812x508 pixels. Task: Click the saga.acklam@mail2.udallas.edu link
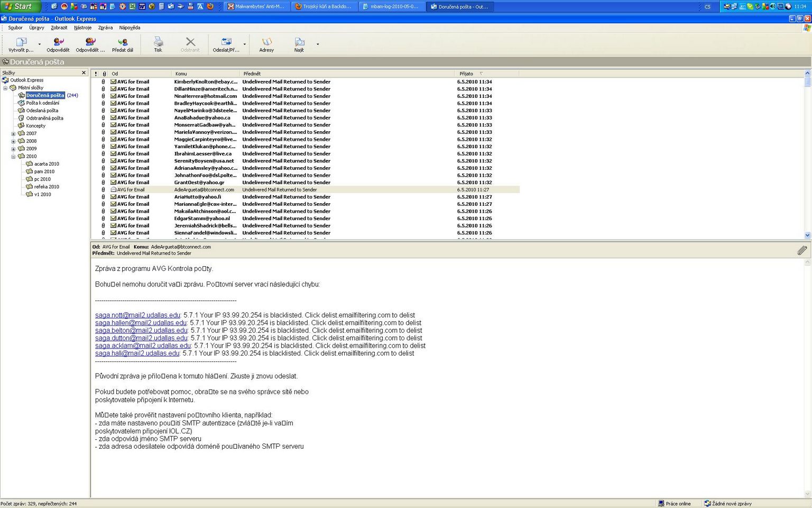pos(143,346)
